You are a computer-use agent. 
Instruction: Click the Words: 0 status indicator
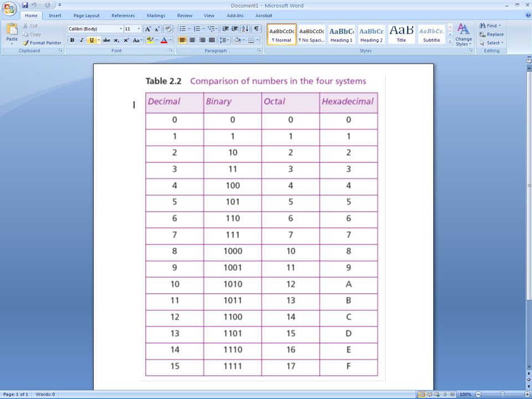45,394
